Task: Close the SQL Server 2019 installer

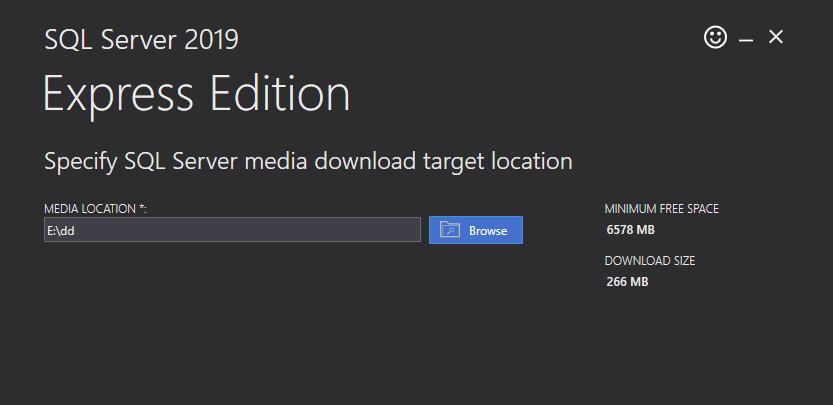Action: (x=776, y=37)
